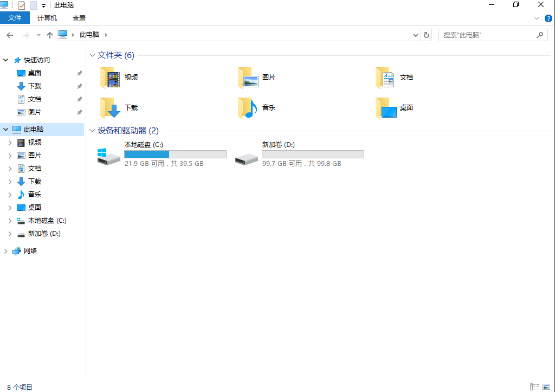The height and width of the screenshot is (392, 555).
Task: Select 文档 under quick access
Action: pyautogui.click(x=35, y=99)
